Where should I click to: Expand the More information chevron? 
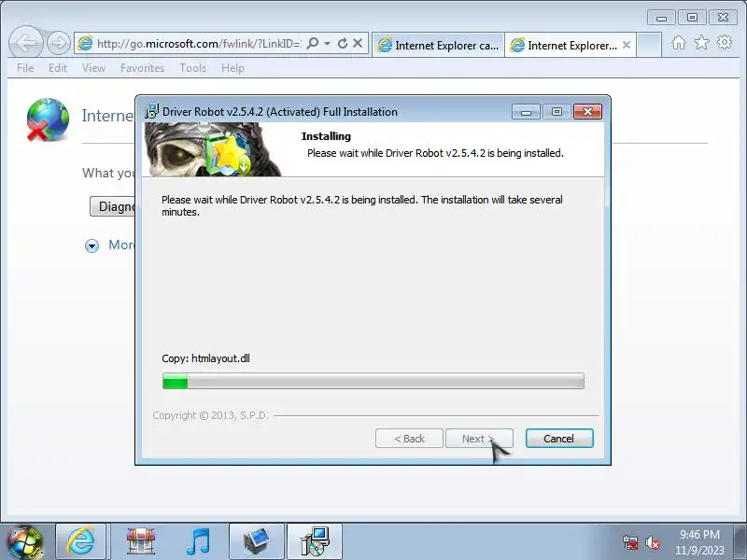(92, 245)
